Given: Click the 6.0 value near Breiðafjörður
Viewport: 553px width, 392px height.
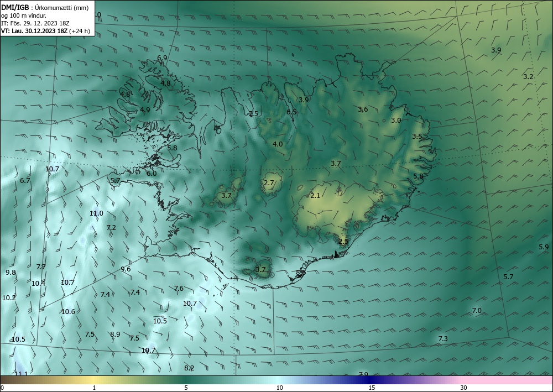Looking at the screenshot, I should click(152, 174).
